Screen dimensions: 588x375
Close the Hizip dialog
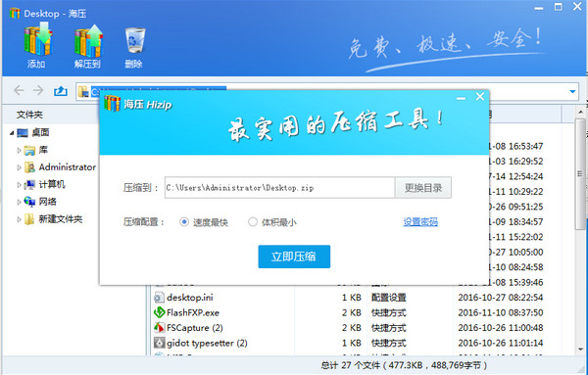(480, 97)
